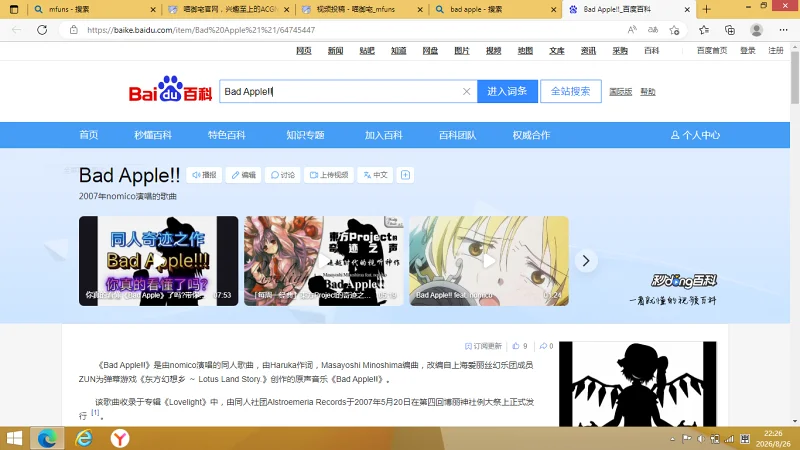Click the 上传视频 upload button
Viewport: 800px width, 450px height.
[x=329, y=175]
